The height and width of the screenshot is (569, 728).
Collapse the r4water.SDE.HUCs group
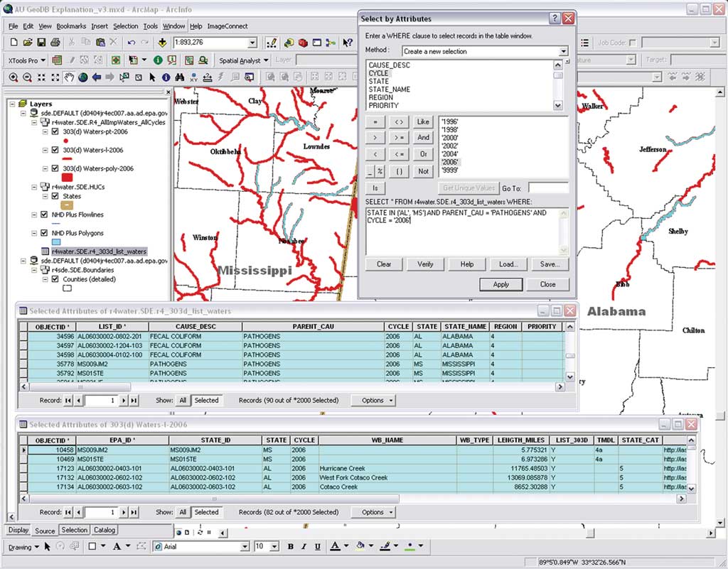coord(34,188)
